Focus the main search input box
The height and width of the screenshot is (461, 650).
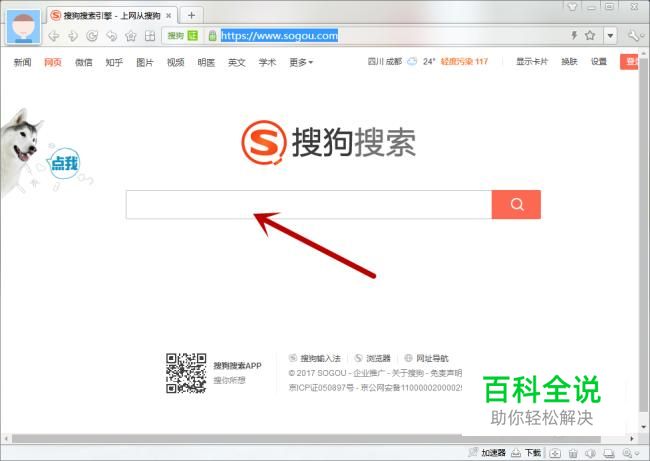point(309,204)
